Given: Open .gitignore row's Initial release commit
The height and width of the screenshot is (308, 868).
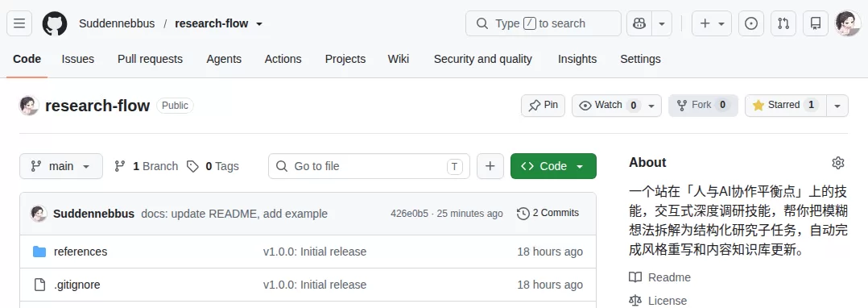Looking at the screenshot, I should (314, 285).
